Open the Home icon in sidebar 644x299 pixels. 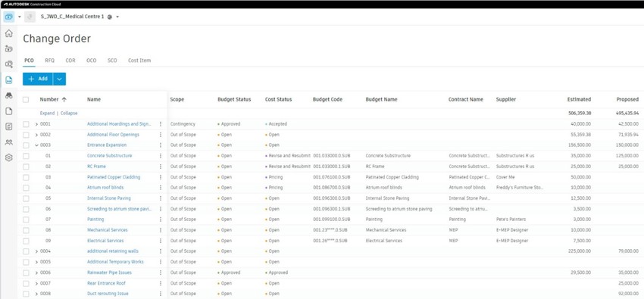click(x=8, y=33)
